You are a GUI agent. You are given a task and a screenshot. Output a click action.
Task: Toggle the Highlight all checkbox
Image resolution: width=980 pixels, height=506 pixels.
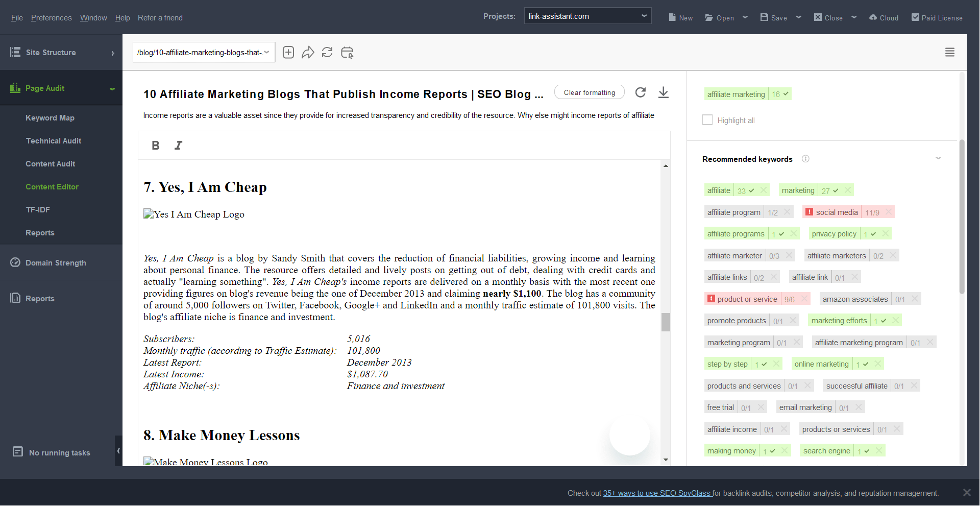coord(707,120)
